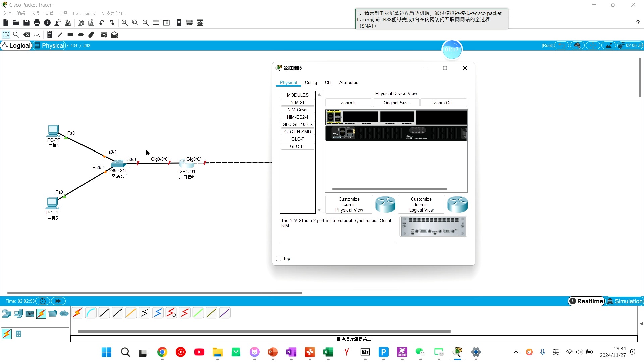Toggle the Top checkbox
This screenshot has height=362, width=644.
pyautogui.click(x=279, y=258)
